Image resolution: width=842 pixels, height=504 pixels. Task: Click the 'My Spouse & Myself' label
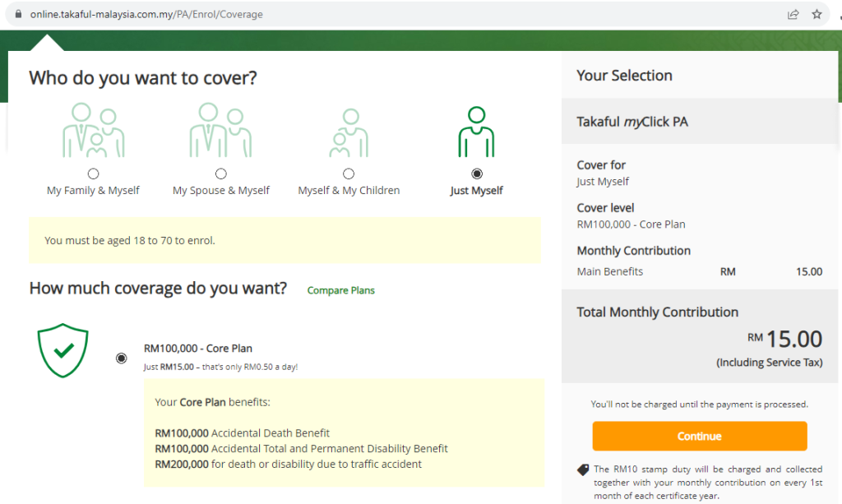[x=220, y=191]
